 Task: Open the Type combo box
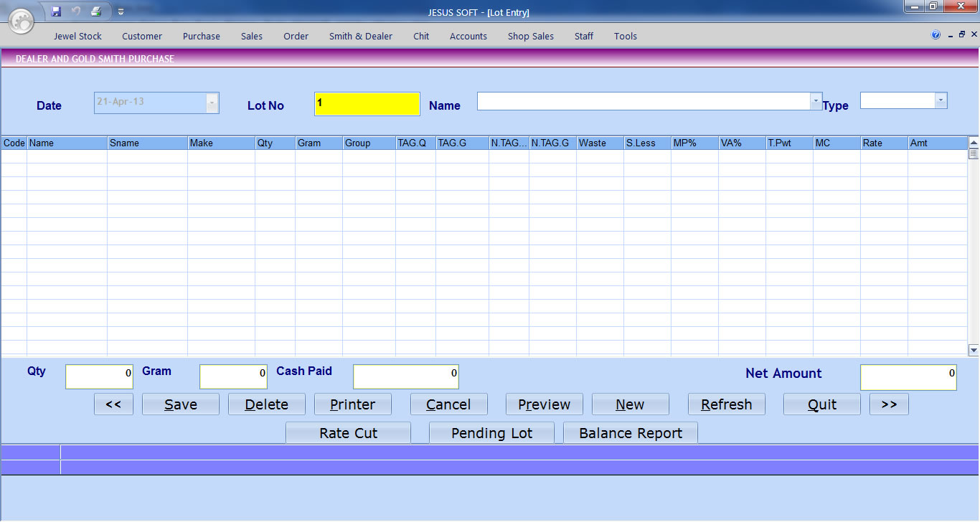coord(940,101)
